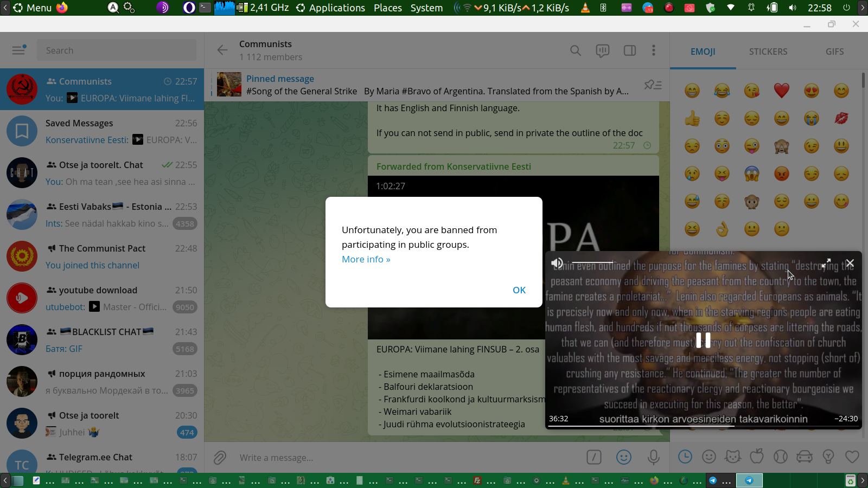This screenshot has width=868, height=488.
Task: Open the Places menu in top panel
Action: coord(388,8)
